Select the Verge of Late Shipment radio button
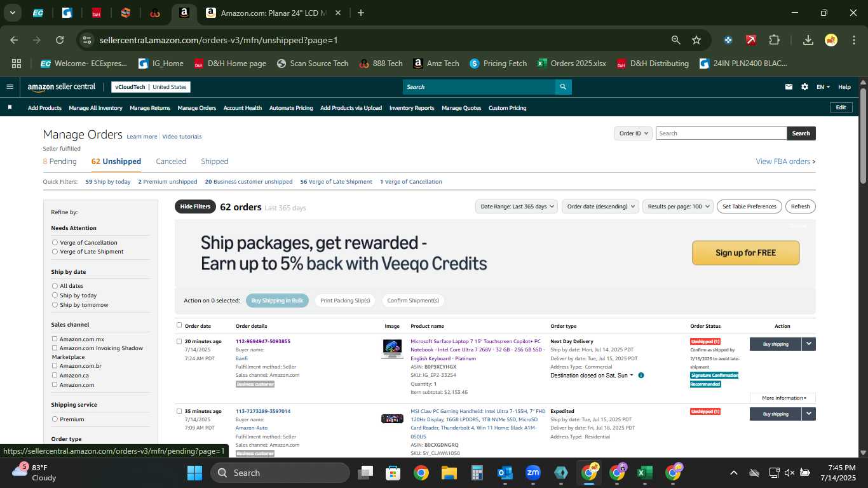Screen dimensions: 868x488 click(55, 252)
